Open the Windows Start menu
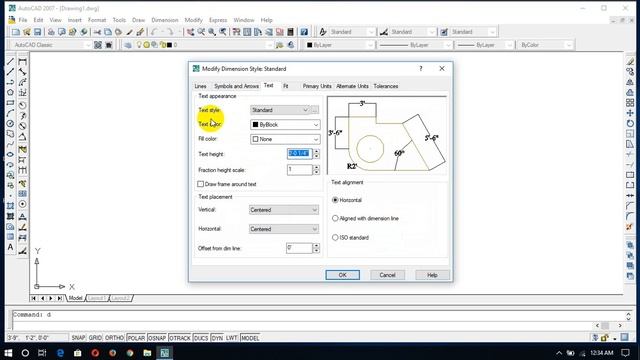Screen dimensions: 640x360 8,353
